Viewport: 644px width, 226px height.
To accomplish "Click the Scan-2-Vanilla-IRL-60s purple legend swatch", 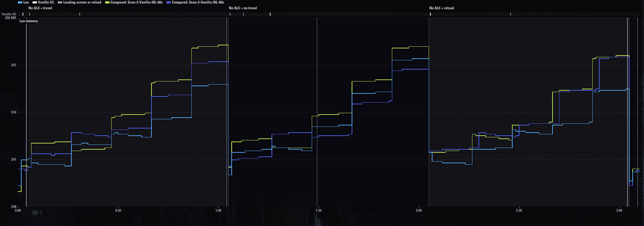I will click(169, 3).
